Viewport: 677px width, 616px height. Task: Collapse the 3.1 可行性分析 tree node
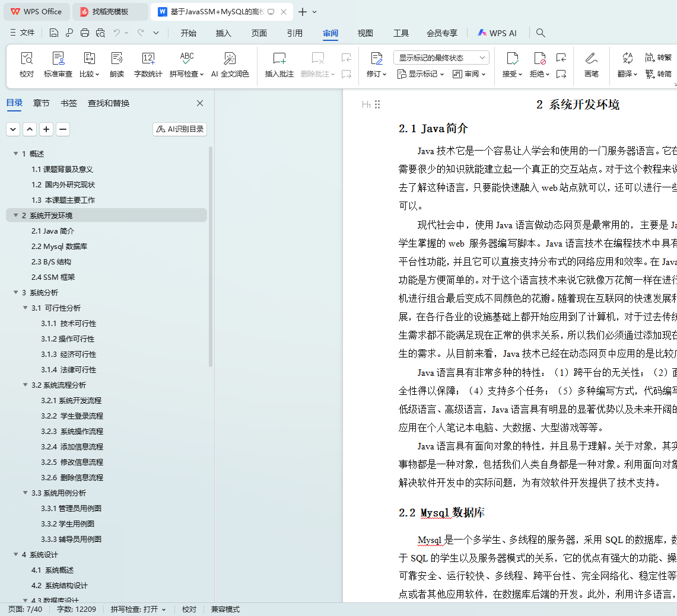click(x=26, y=308)
